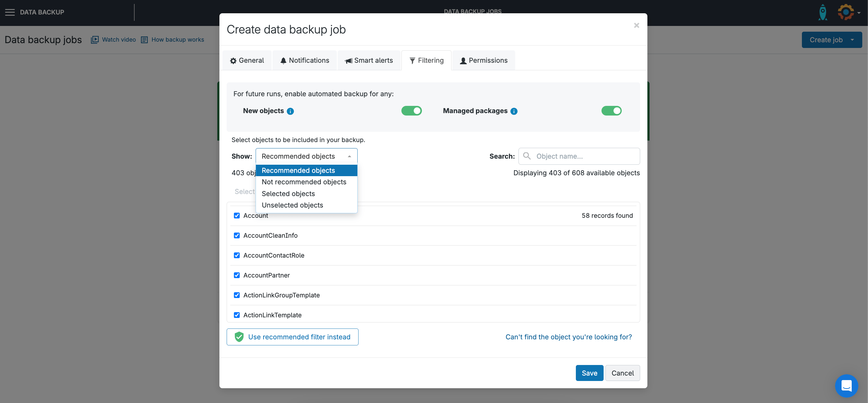Select Not recommended objects option
This screenshot has width=868, height=403.
[304, 182]
